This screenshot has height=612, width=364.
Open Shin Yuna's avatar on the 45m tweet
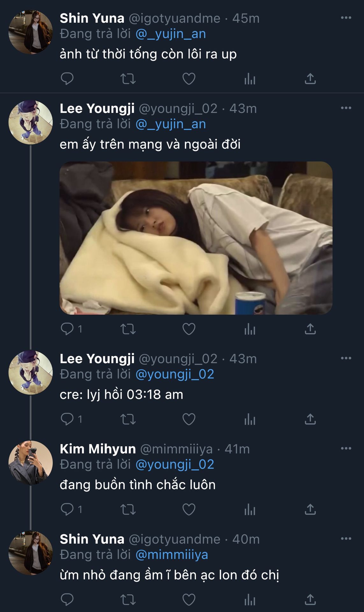click(x=31, y=32)
